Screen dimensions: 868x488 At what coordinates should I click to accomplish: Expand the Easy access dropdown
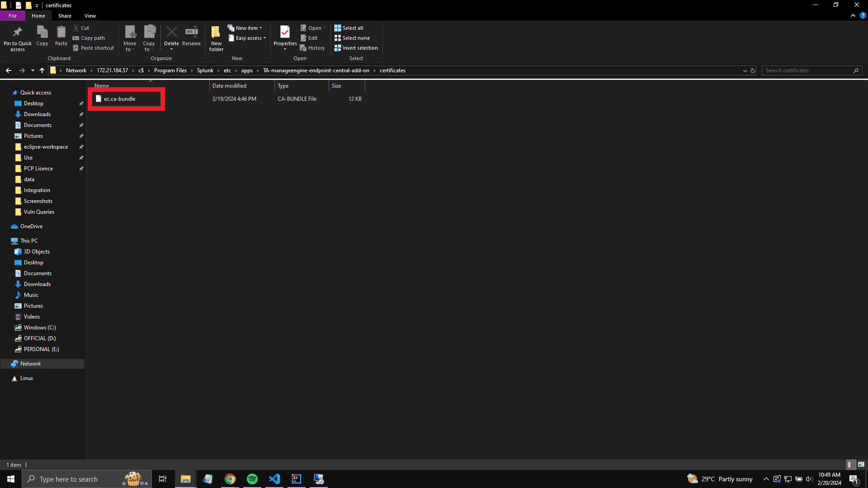click(249, 38)
